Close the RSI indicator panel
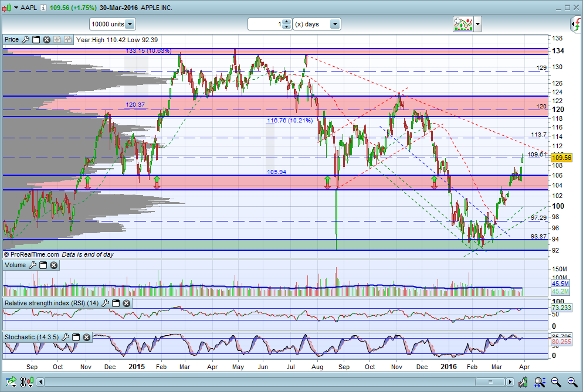This screenshot has height=392, width=583. pos(127,303)
